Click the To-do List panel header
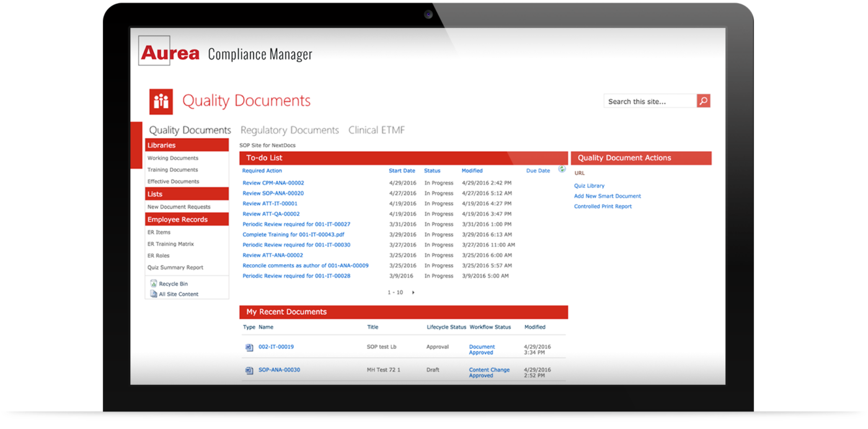Viewport: 868px width, 429px height. (404, 158)
